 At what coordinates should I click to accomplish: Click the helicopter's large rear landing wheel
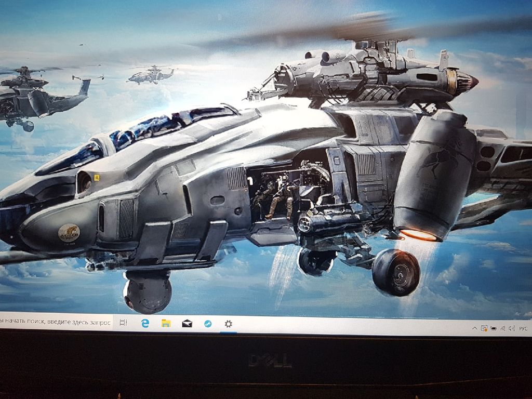coord(396,271)
